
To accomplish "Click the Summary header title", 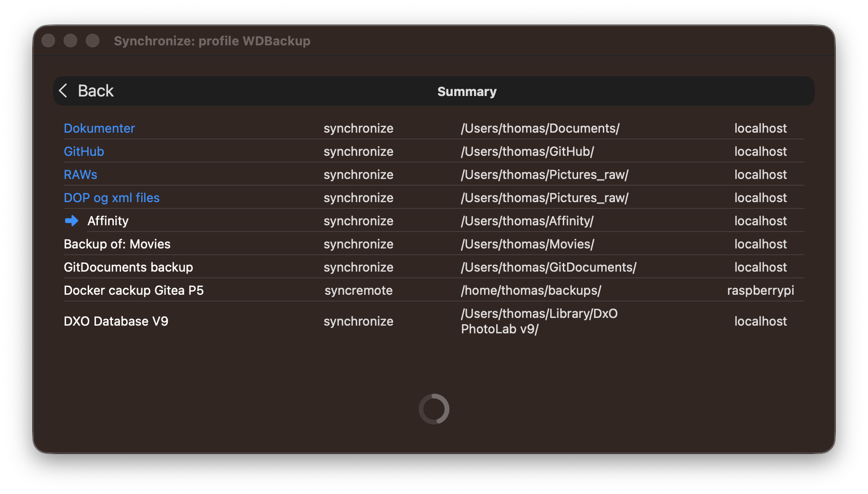I will click(467, 92).
